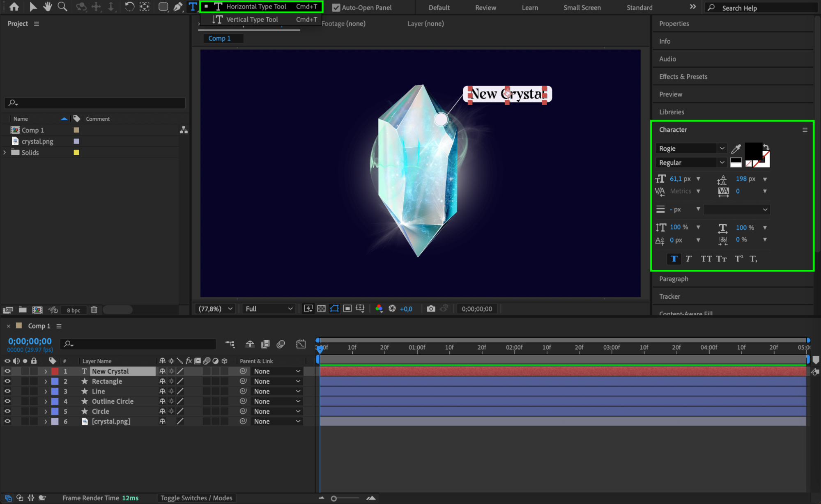Click the Home icon in toolbar
This screenshot has height=504, width=821.
coord(14,7)
